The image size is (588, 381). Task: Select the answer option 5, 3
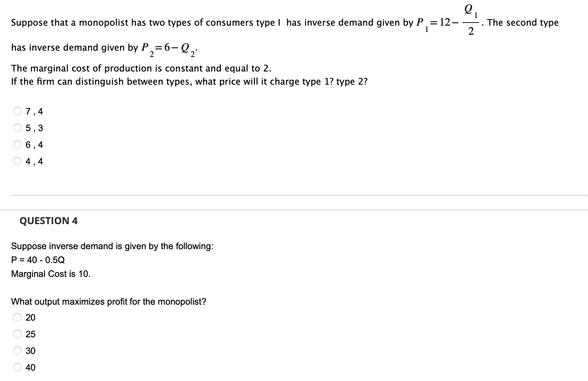[x=17, y=128]
